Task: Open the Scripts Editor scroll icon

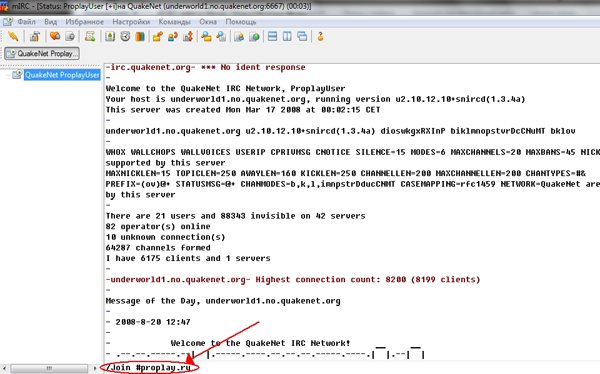Action: coord(90,36)
